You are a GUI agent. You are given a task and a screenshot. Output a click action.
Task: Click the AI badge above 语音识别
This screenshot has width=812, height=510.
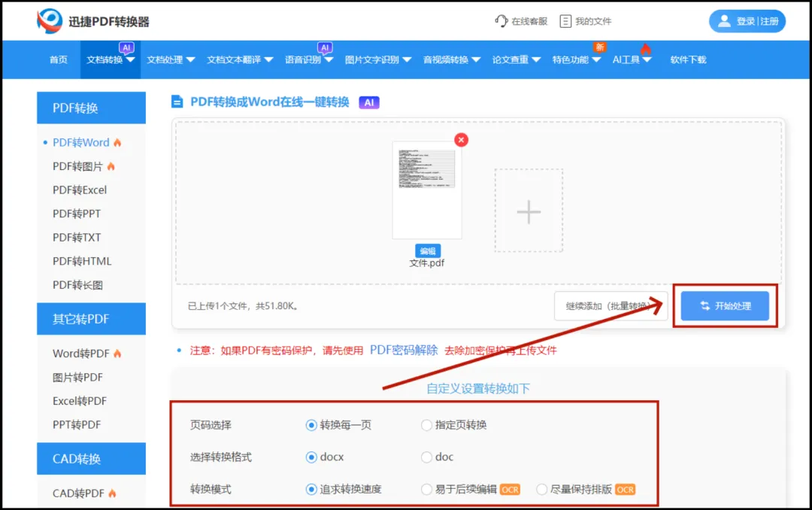[325, 47]
